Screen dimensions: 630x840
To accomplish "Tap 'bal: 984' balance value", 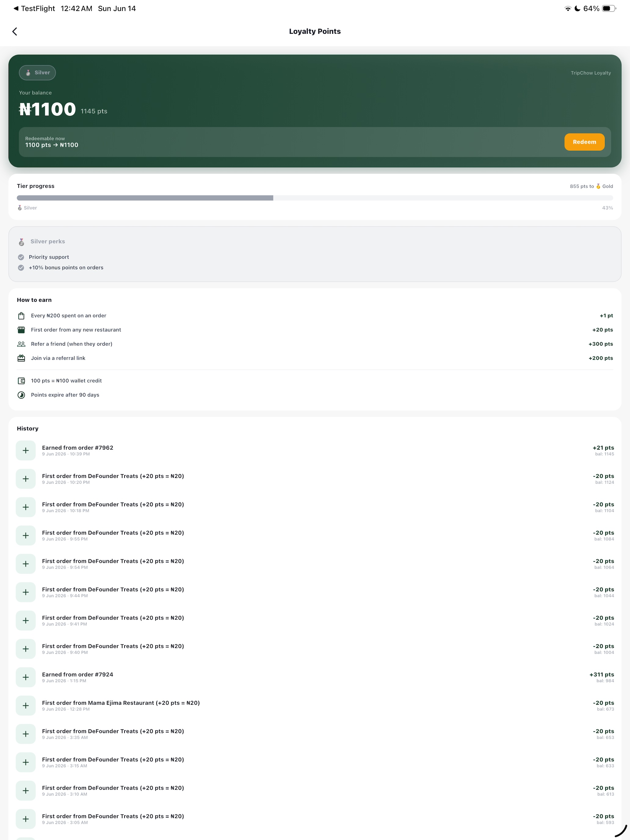I will pos(605,681).
